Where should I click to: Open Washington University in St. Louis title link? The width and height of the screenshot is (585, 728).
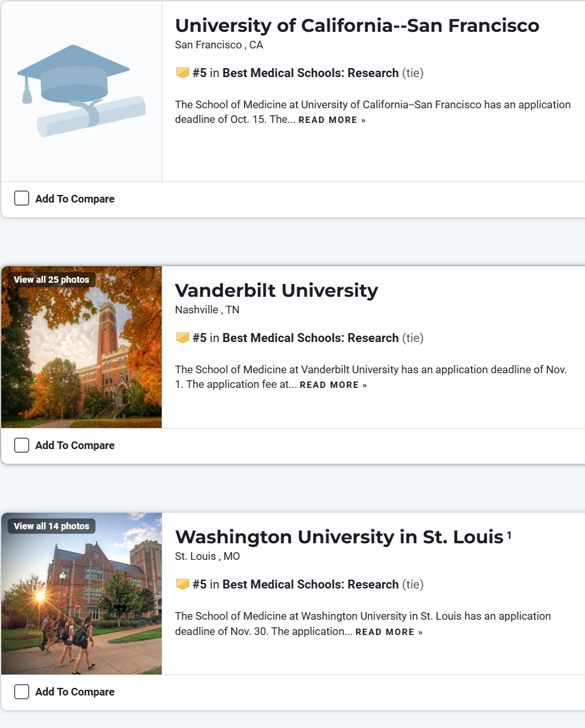coord(339,537)
